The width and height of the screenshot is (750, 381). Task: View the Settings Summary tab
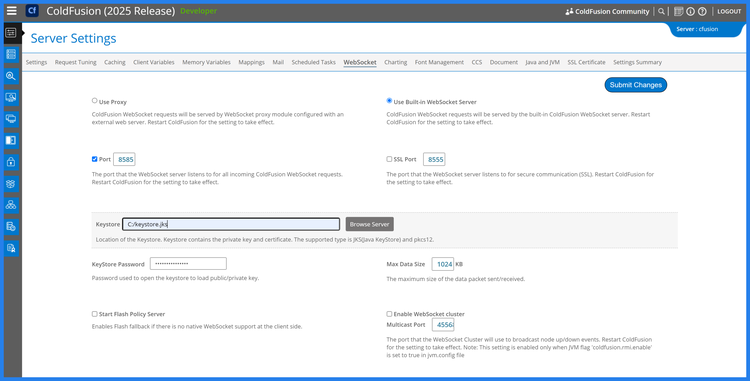638,62
